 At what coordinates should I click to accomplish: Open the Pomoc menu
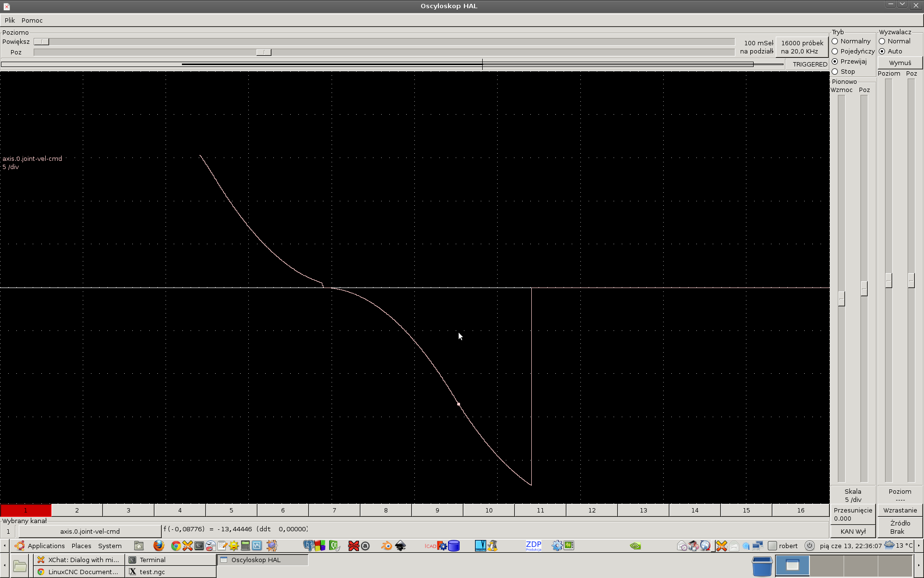click(x=32, y=20)
